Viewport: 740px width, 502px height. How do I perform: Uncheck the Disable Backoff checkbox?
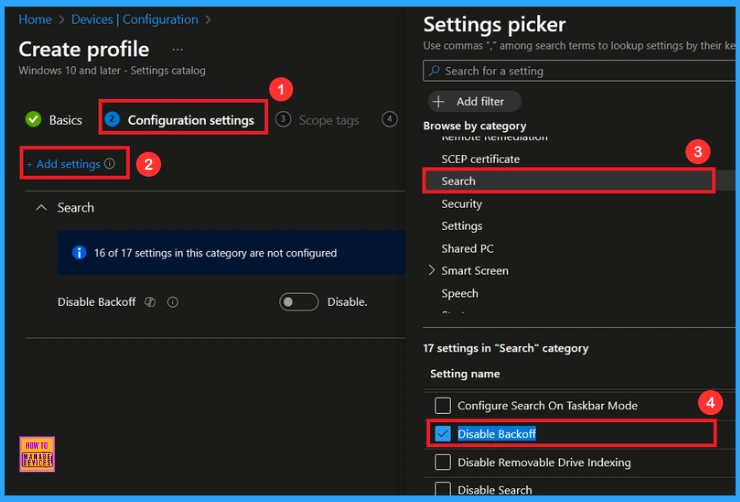pyautogui.click(x=443, y=434)
